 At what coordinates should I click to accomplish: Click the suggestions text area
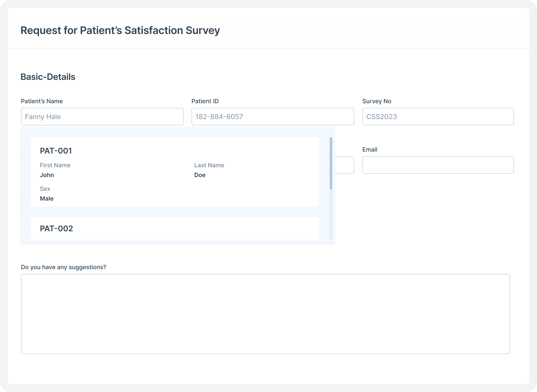[266, 314]
